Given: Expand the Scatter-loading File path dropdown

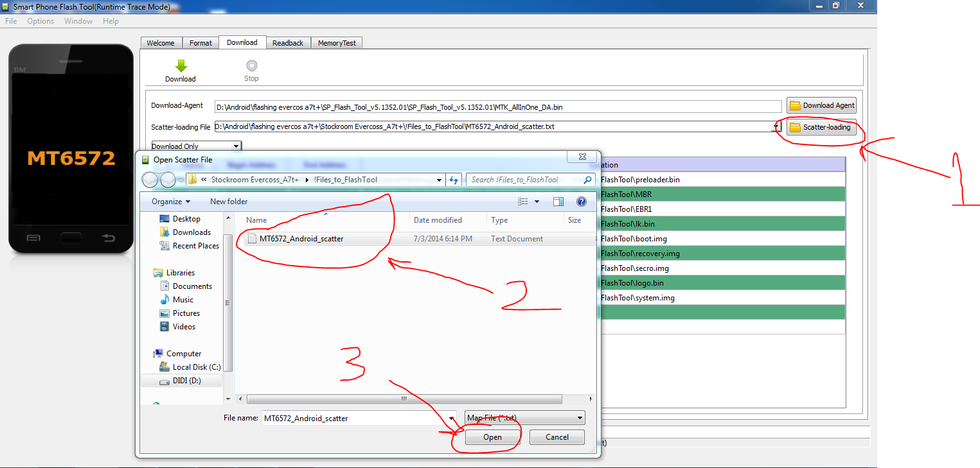Looking at the screenshot, I should coord(776,127).
